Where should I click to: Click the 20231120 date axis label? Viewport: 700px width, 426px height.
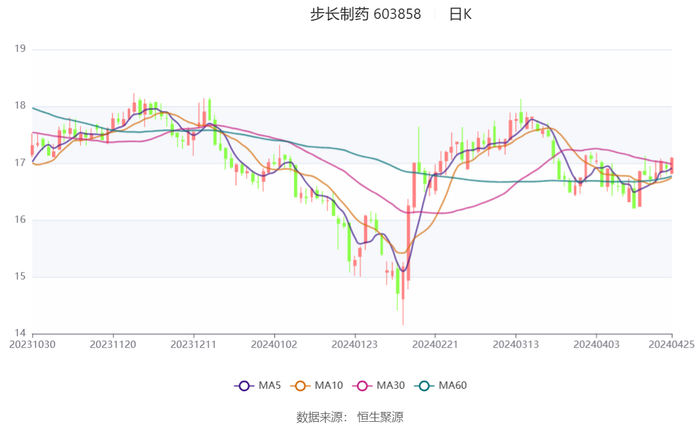coord(113,343)
